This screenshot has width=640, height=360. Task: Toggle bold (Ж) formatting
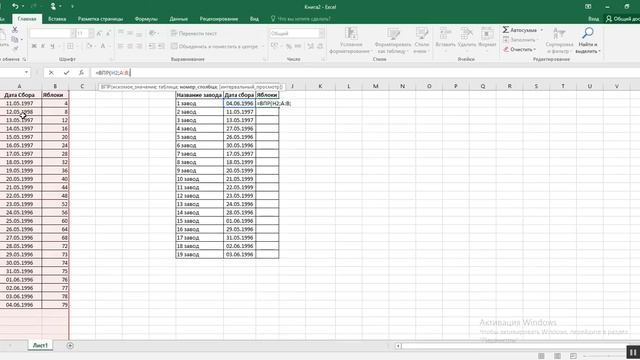(x=34, y=47)
